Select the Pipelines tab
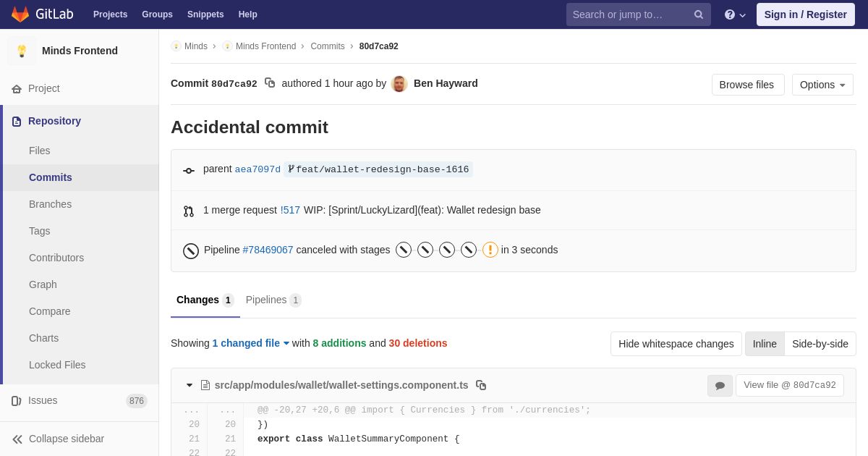 pos(273,300)
